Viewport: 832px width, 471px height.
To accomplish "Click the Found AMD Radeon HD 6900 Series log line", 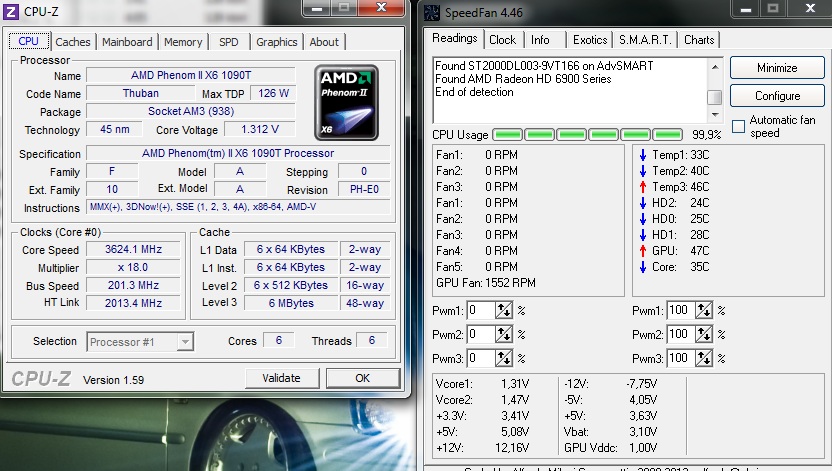I will point(523,79).
